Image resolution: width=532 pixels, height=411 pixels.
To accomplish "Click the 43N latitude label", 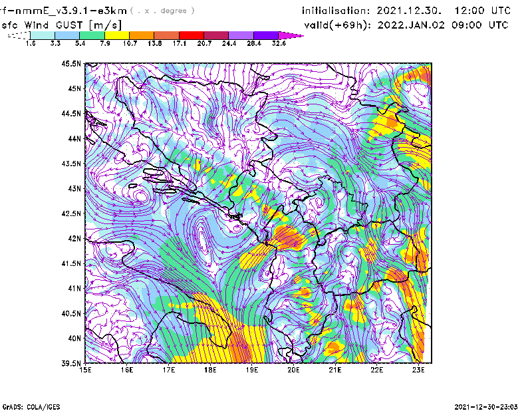I will click(x=74, y=188).
